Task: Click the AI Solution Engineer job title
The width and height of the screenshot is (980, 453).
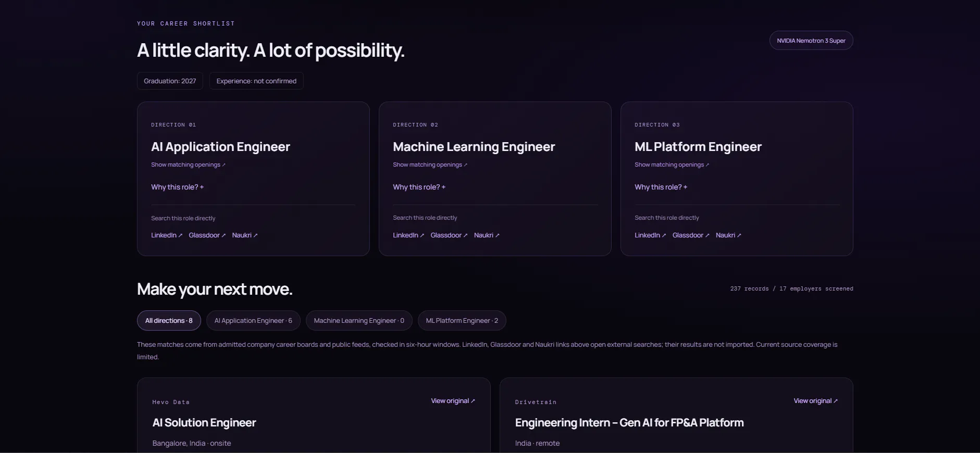Action: click(x=204, y=423)
